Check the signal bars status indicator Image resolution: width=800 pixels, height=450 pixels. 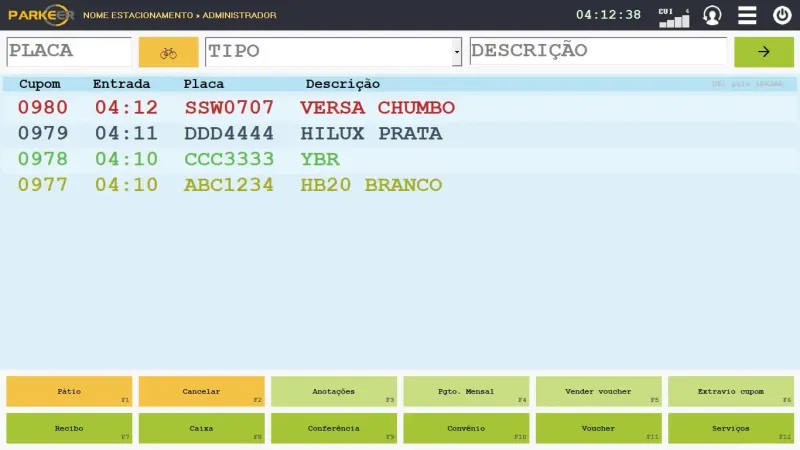pos(673,17)
